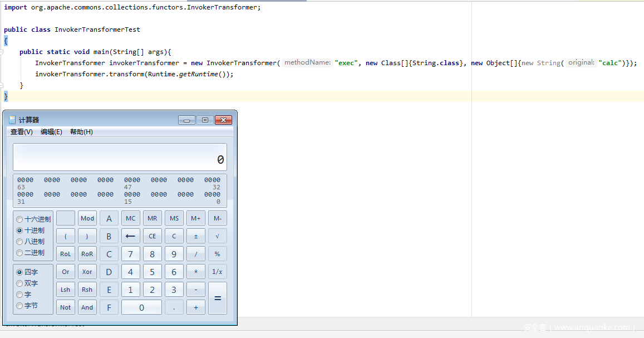Click the multiply asterisk button
This screenshot has height=338, width=644.
tap(195, 272)
